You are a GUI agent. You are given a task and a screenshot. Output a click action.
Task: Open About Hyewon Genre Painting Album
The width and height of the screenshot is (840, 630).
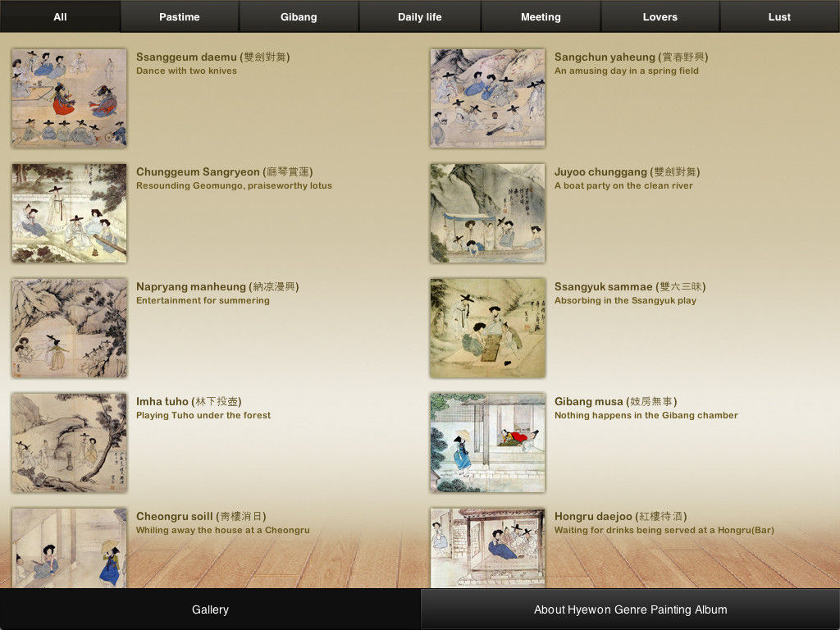tap(631, 609)
